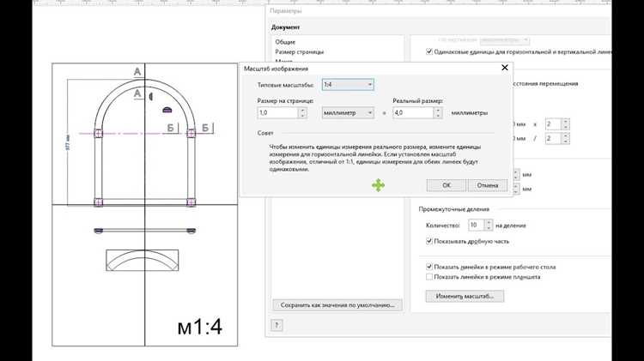Click Изменить масштаб button in Параметры window

[x=465, y=296]
